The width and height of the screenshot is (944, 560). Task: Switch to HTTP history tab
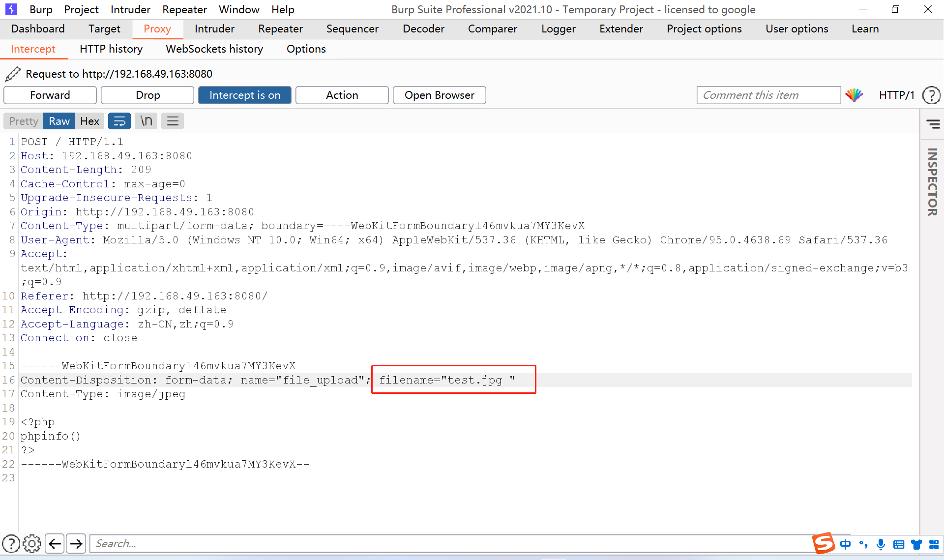(111, 49)
